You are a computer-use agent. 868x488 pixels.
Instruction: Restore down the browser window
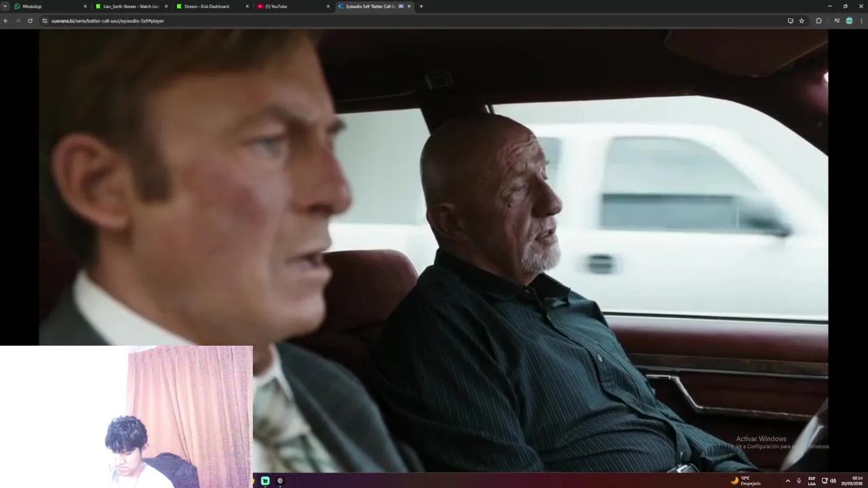point(845,6)
